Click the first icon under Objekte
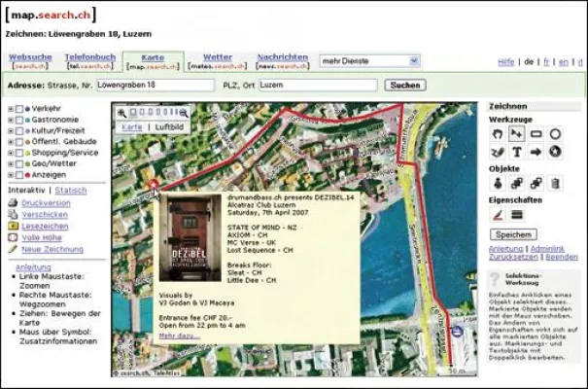This screenshot has width=588, height=389. coord(498,184)
